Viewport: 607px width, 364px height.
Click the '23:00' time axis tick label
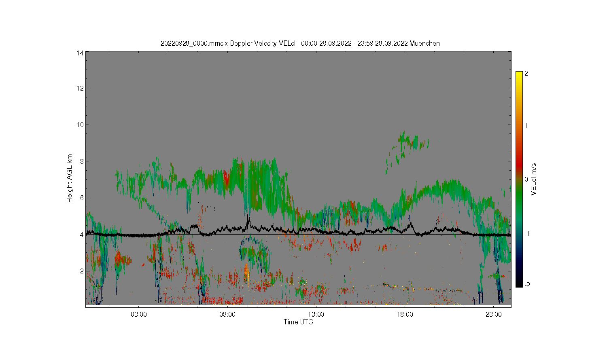tap(493, 315)
